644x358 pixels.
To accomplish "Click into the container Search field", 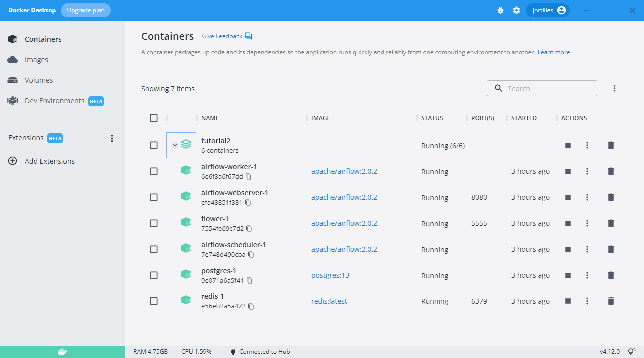I will coord(542,88).
